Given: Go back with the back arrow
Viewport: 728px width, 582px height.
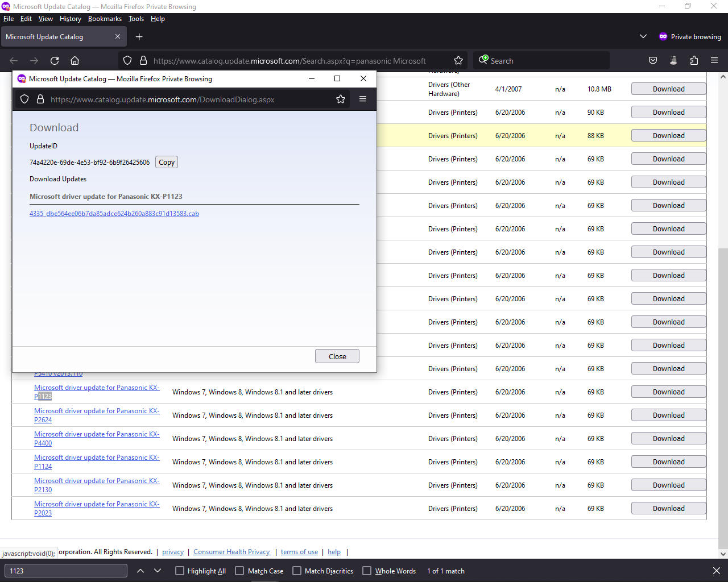Looking at the screenshot, I should click(14, 61).
